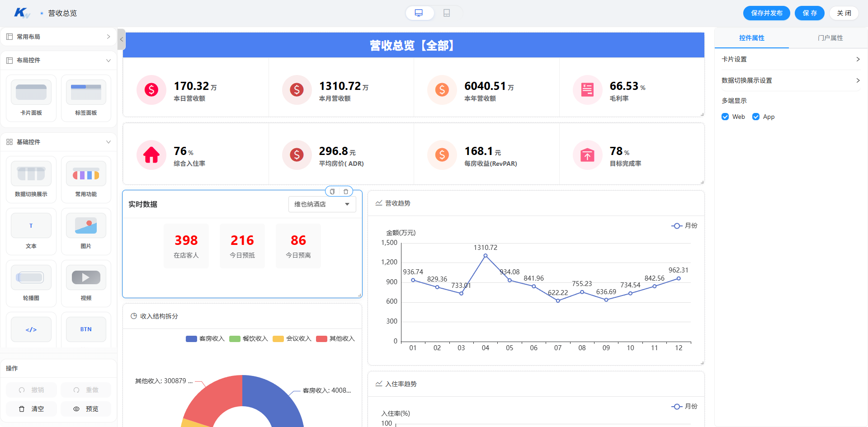Screen dimensions: 868x427
Task: Select the 标签面板 layout widget
Action: pyautogui.click(x=86, y=99)
